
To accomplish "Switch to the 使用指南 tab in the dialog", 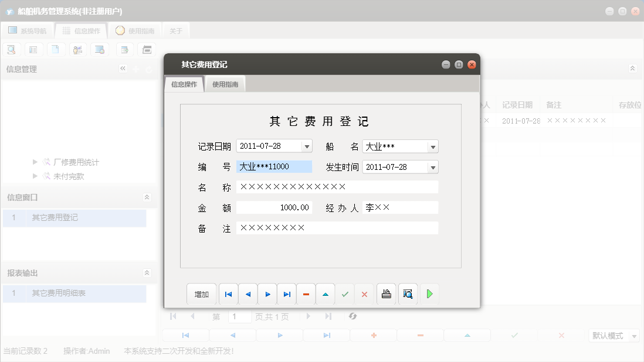I will 226,84.
